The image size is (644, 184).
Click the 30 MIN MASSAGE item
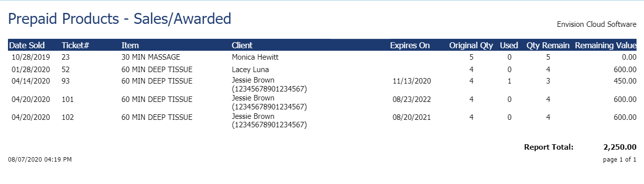click(151, 57)
